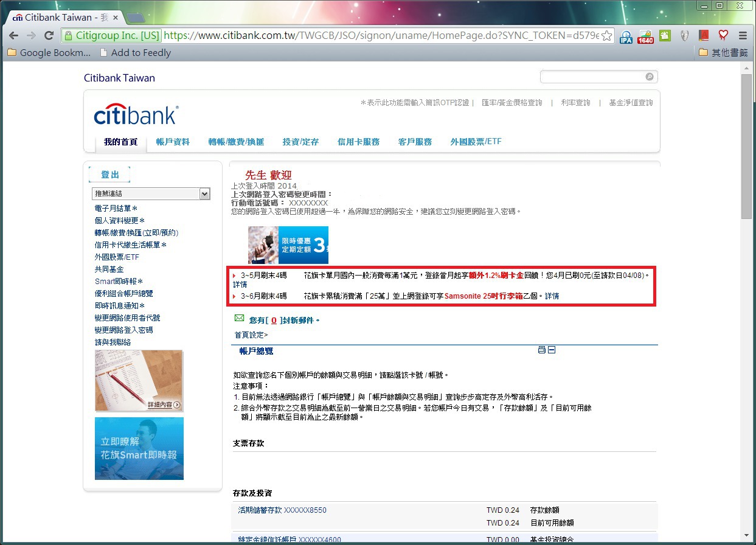Open 電子月結單 in the sidebar
This screenshot has height=545, width=756.
[x=116, y=209]
